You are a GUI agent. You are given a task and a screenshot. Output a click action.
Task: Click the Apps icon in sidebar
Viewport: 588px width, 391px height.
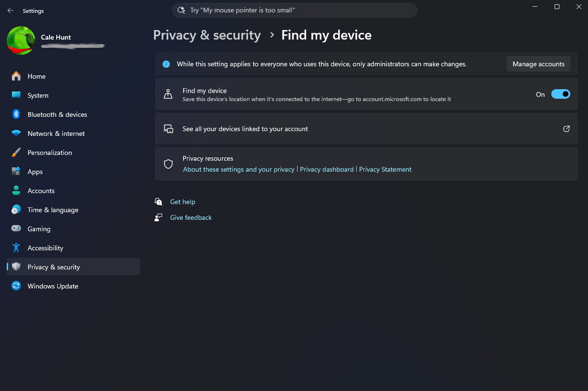(x=16, y=172)
